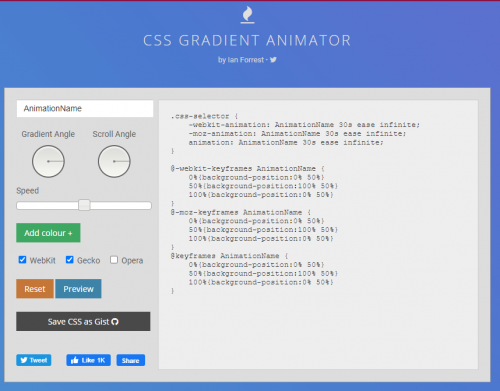Click the Scroll Angle dial
This screenshot has width=500, height=391.
pos(114,161)
